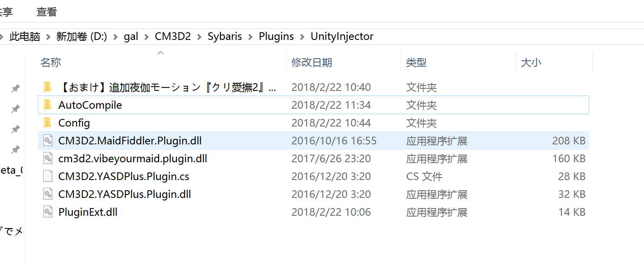Click the cm3d2.vibeyourmaid.plugin.dll file icon
Image resolution: width=644 pixels, height=265 pixels.
[48, 158]
